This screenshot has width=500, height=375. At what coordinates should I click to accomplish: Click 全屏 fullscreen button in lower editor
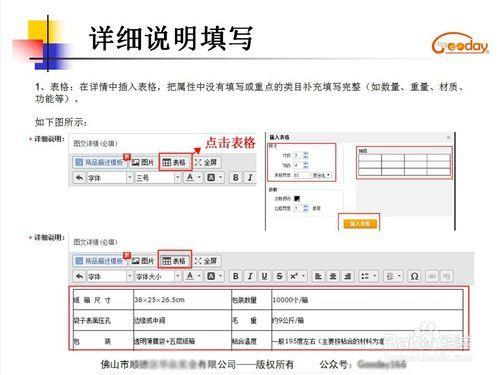(206, 260)
